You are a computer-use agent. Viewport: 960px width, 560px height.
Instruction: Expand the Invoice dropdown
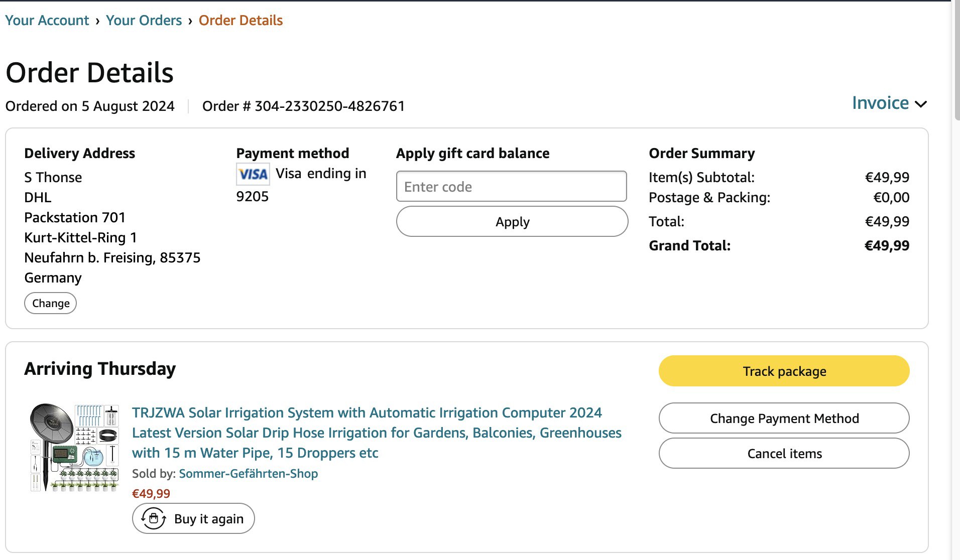880,103
